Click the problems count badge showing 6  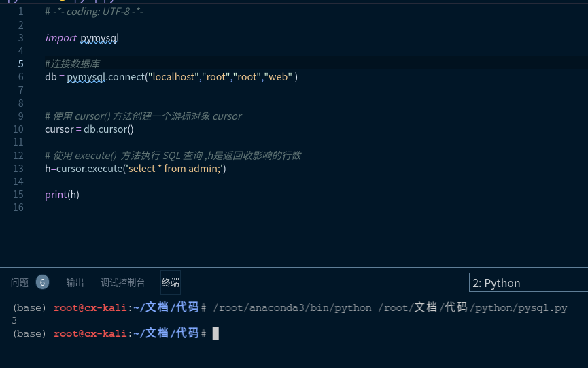point(42,282)
